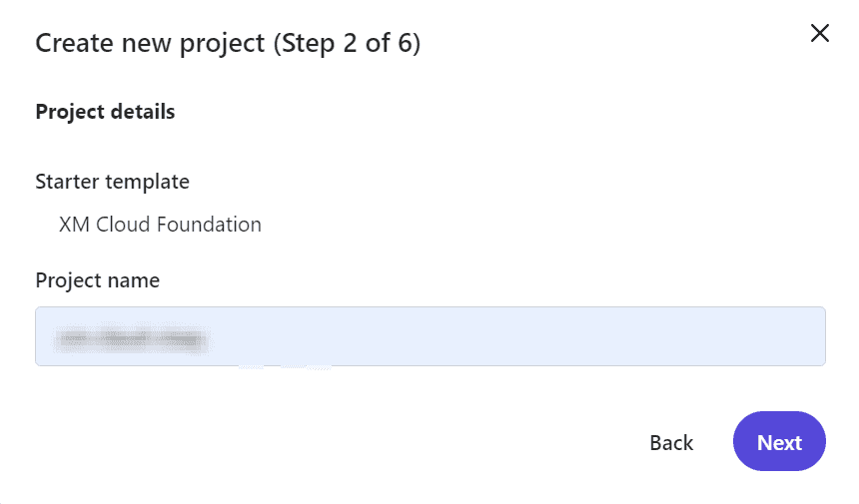Screen dimensions: 859x504
Task: Select the XM Cloud Foundation template text
Action: (160, 225)
